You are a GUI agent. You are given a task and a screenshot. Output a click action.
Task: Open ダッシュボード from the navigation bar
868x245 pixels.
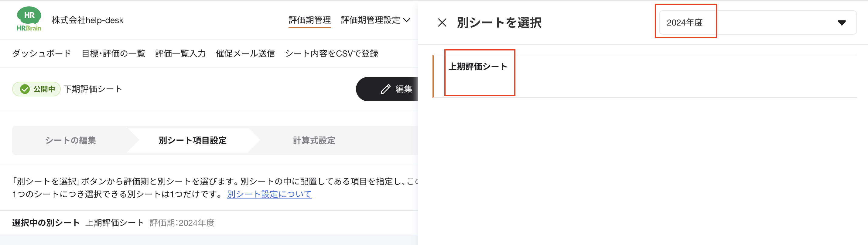[41, 53]
